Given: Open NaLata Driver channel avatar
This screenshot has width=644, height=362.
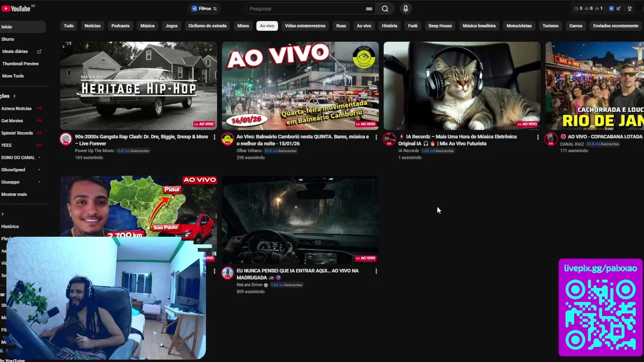Looking at the screenshot, I should pos(227,273).
